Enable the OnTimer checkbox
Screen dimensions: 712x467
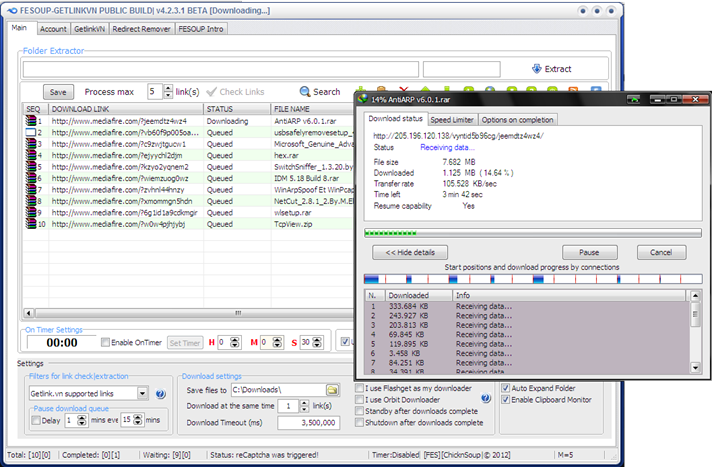coord(105,342)
